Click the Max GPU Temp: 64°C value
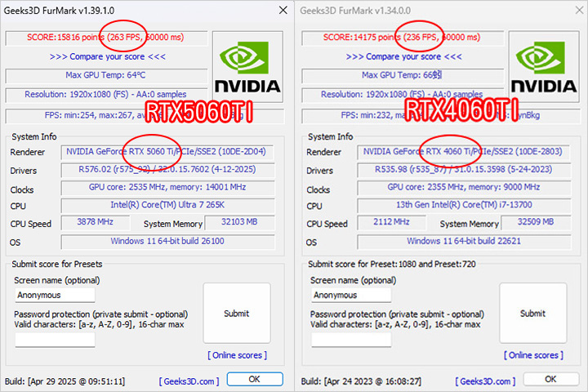588x392 pixels. [x=105, y=75]
